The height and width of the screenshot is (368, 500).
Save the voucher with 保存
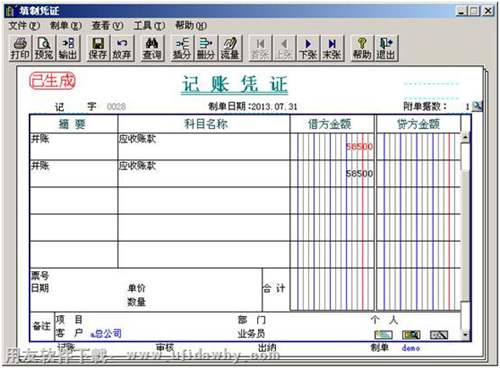click(x=98, y=48)
